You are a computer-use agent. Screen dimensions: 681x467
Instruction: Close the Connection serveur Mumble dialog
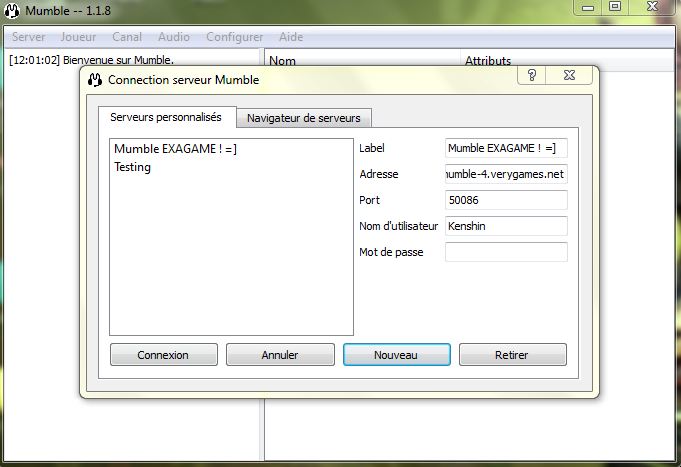point(569,75)
